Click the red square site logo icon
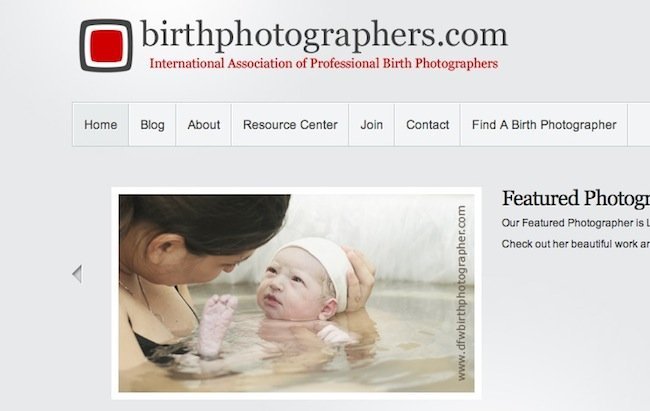 [x=106, y=46]
